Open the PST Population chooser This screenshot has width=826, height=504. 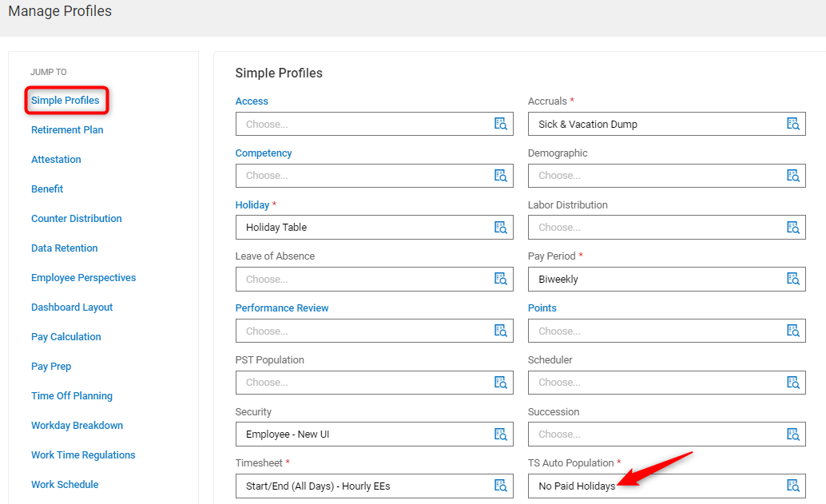(359, 382)
